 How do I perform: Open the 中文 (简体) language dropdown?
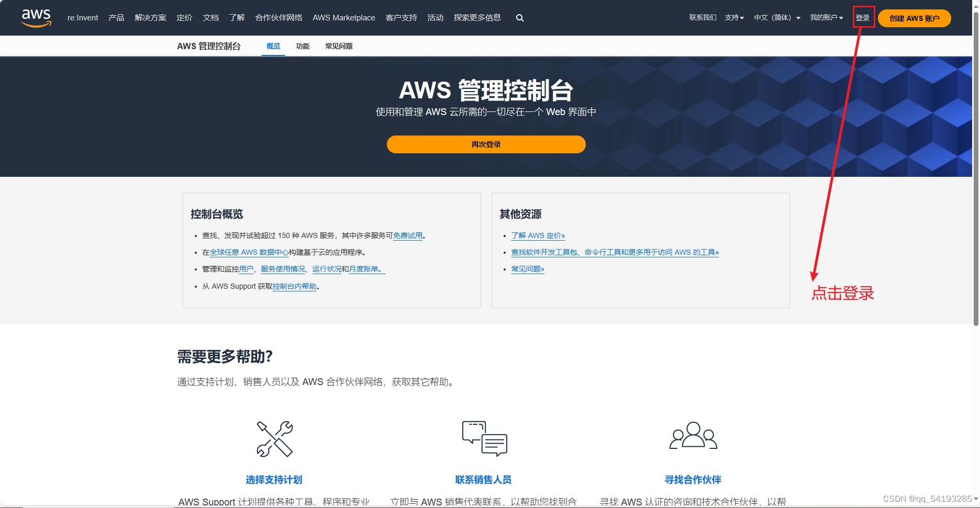[x=777, y=18]
